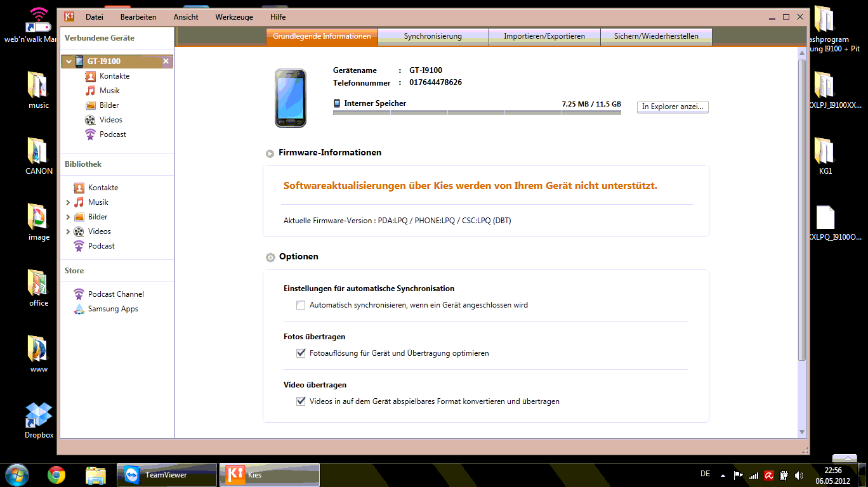
Task: Click the KG1 desktop folder
Action: (825, 156)
